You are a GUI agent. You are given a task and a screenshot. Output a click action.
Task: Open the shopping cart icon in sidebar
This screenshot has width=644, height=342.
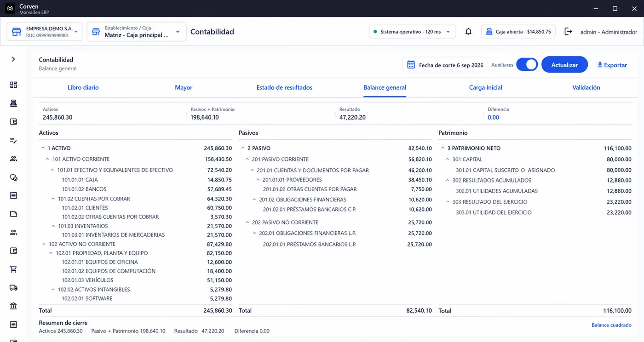click(13, 269)
